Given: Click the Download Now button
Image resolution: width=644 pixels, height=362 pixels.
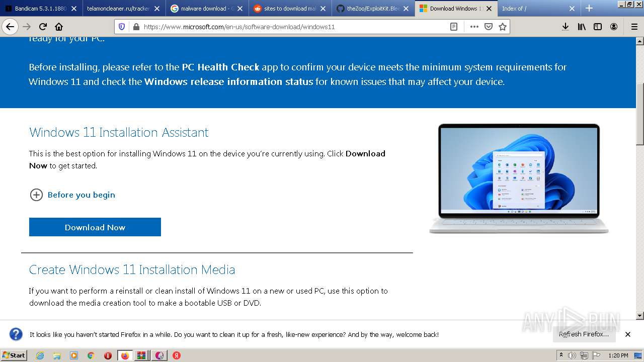Looking at the screenshot, I should point(95,227).
